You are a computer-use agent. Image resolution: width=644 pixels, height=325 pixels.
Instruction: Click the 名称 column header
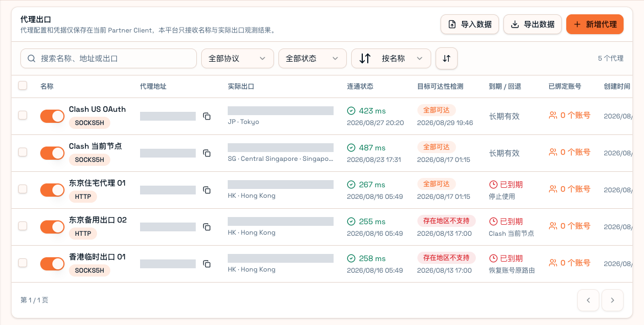47,86
